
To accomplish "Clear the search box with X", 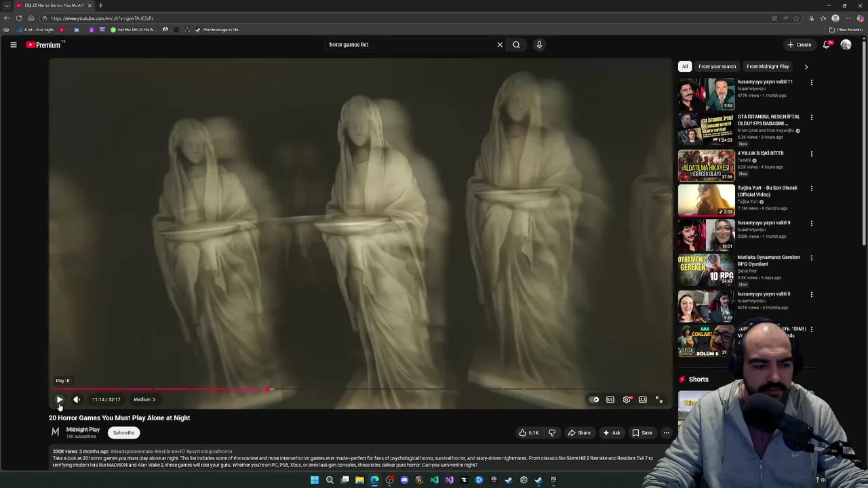I will pos(500,45).
